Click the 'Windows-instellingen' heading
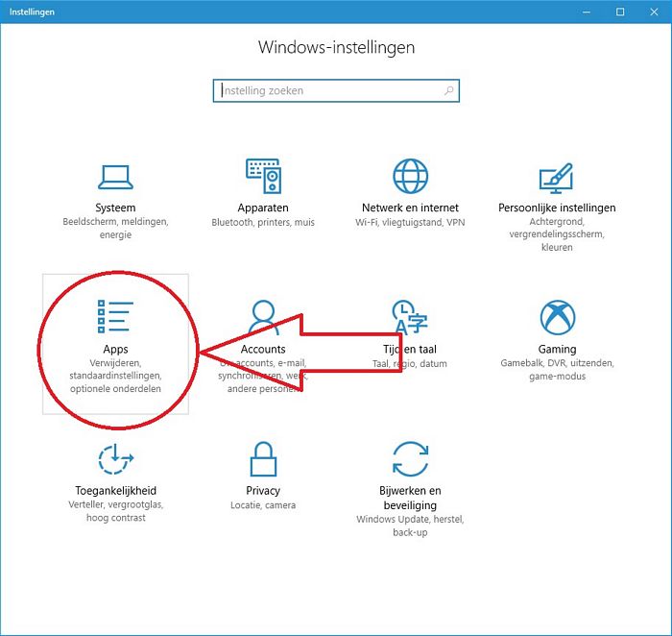 (x=336, y=47)
